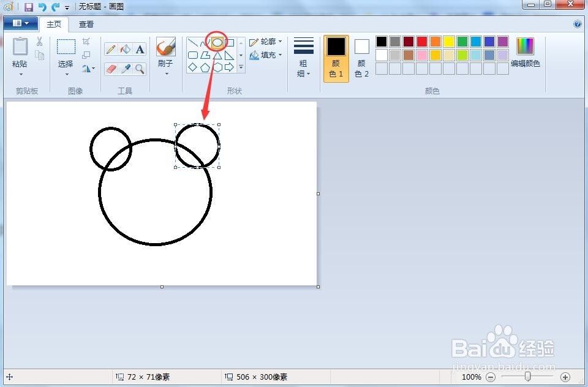588x387 pixels.
Task: Pick the black palette swatch
Action: pos(382,42)
